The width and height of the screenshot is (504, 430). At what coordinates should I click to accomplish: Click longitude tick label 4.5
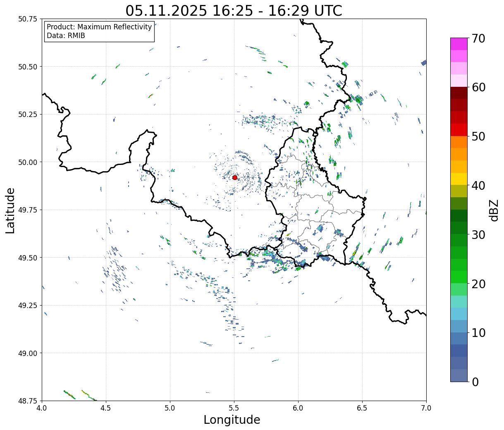(x=106, y=408)
